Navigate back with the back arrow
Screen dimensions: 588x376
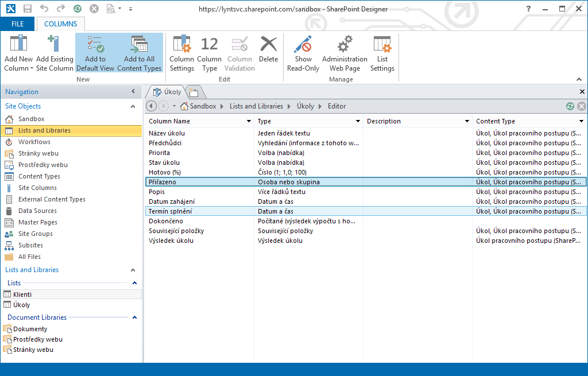[x=151, y=106]
